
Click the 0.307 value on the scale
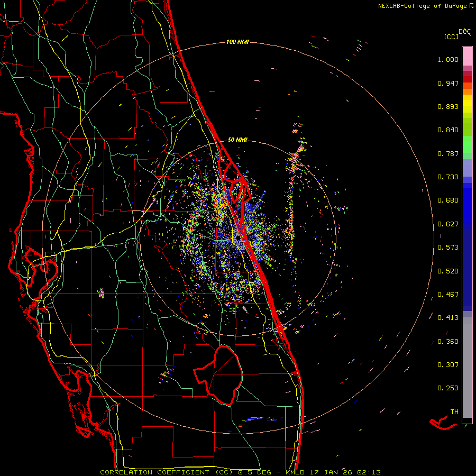[x=448, y=365]
